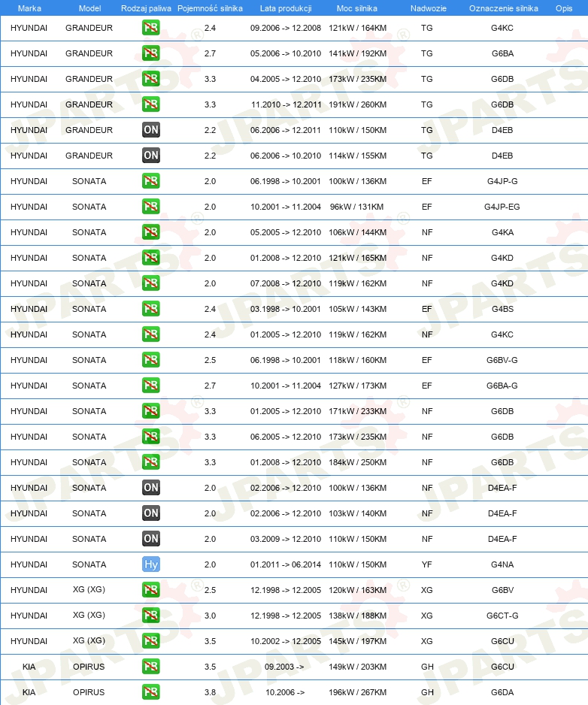Select petrol icon in Grandeur 191kW / 260KM row
The width and height of the screenshot is (588, 705).
click(x=150, y=104)
